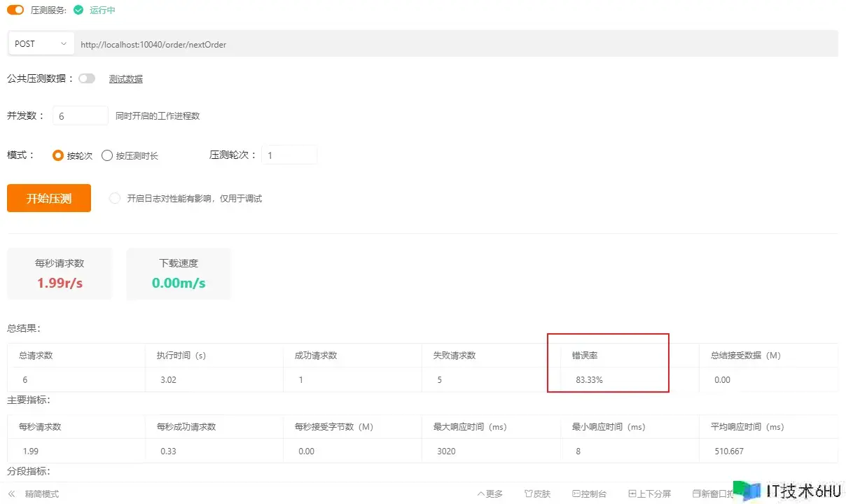Select the 按压测时长 mode radio button
This screenshot has height=504, width=846.
[107, 155]
